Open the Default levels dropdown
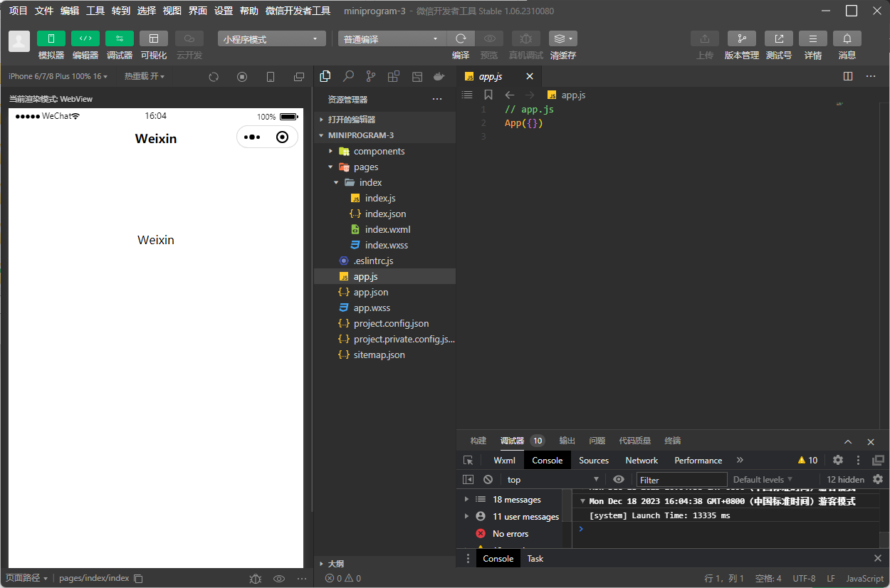The image size is (890, 588). click(763, 480)
